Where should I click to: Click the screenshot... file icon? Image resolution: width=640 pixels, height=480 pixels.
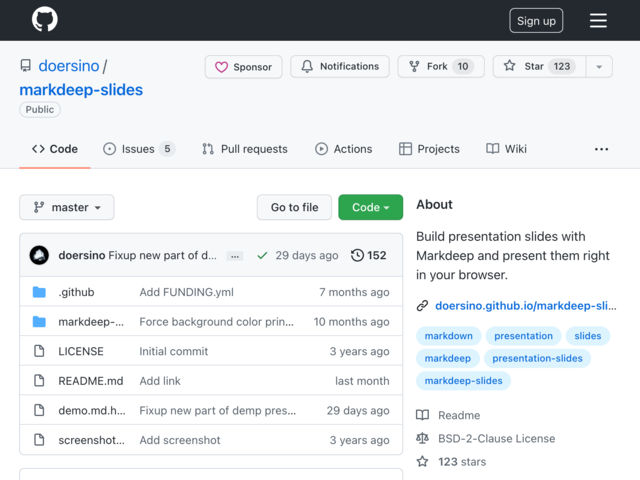coord(39,440)
